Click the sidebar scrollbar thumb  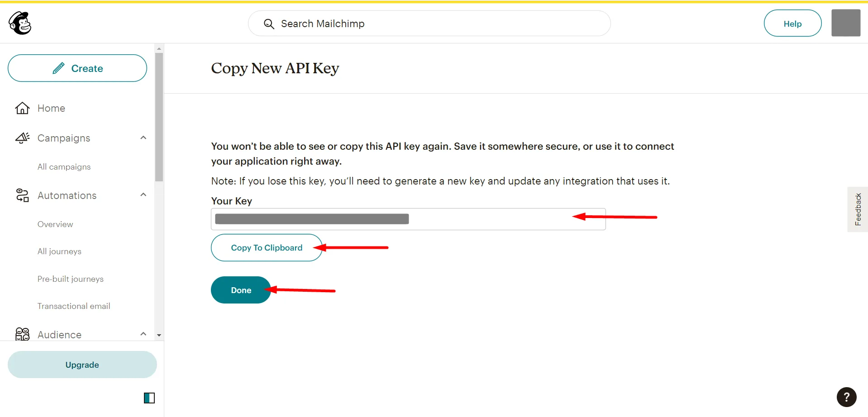159,117
